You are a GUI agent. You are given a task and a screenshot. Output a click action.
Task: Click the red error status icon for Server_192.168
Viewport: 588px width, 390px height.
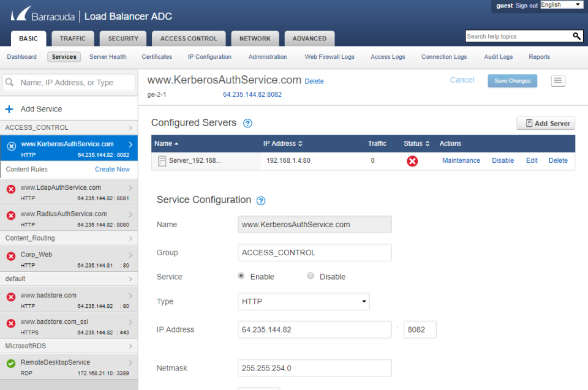(412, 161)
